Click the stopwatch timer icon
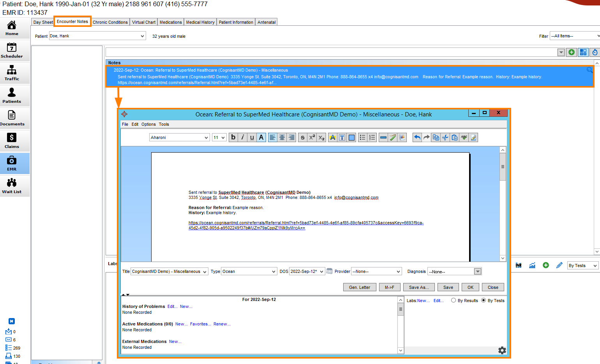 595,52
